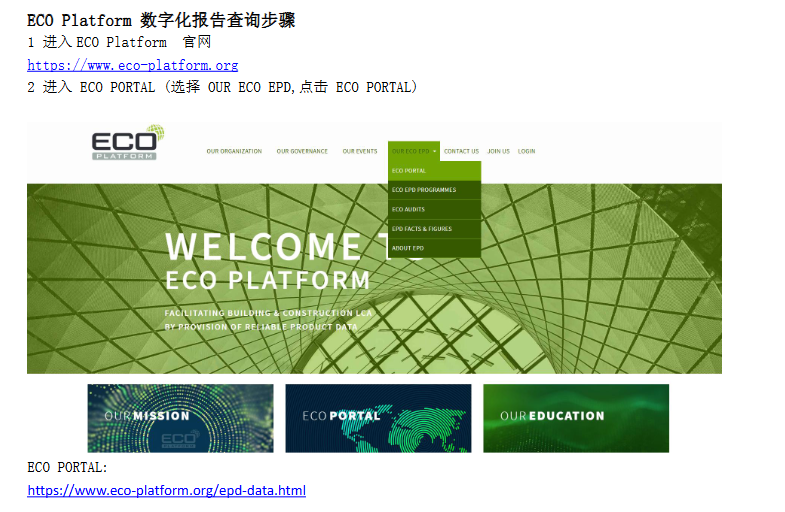Select ECO AUDITS menu entry
This screenshot has width=785, height=512.
[x=434, y=209]
